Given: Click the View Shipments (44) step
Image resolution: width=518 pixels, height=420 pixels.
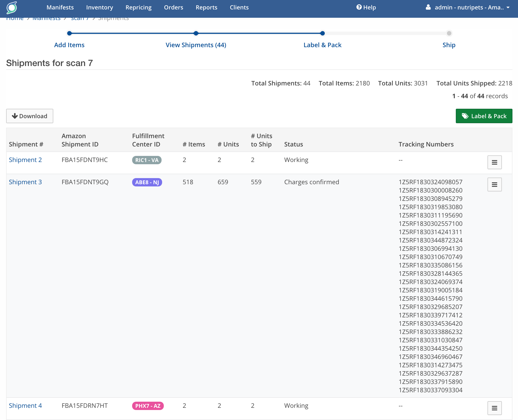Looking at the screenshot, I should coord(196,45).
